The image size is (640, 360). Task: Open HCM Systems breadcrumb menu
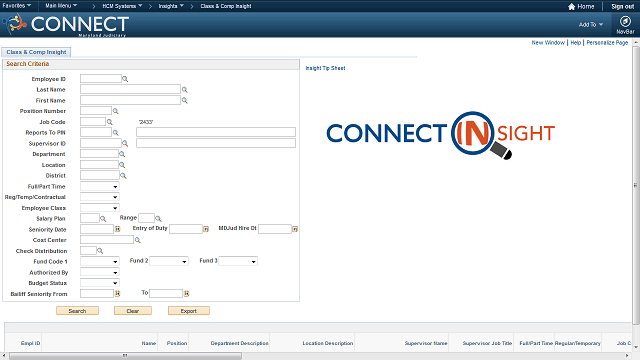coord(122,6)
